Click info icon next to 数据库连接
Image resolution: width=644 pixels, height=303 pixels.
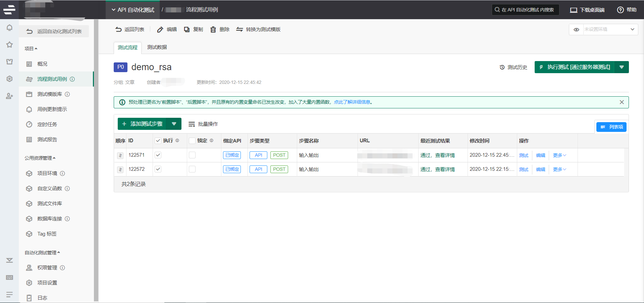click(67, 219)
